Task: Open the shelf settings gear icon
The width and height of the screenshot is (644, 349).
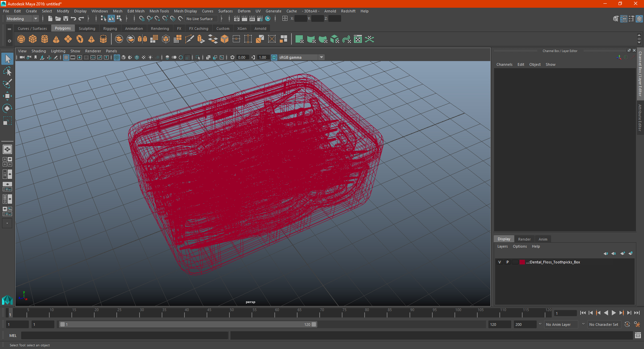Action: coord(9,41)
